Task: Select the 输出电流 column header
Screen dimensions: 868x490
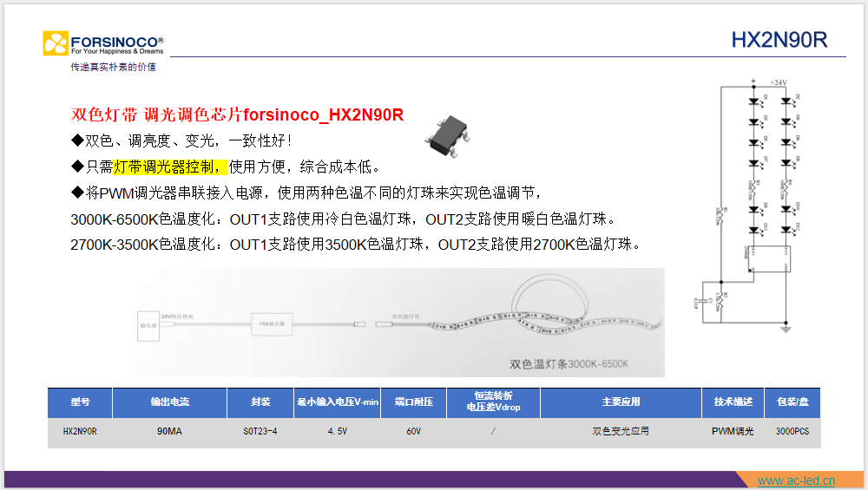Action: coord(169,402)
